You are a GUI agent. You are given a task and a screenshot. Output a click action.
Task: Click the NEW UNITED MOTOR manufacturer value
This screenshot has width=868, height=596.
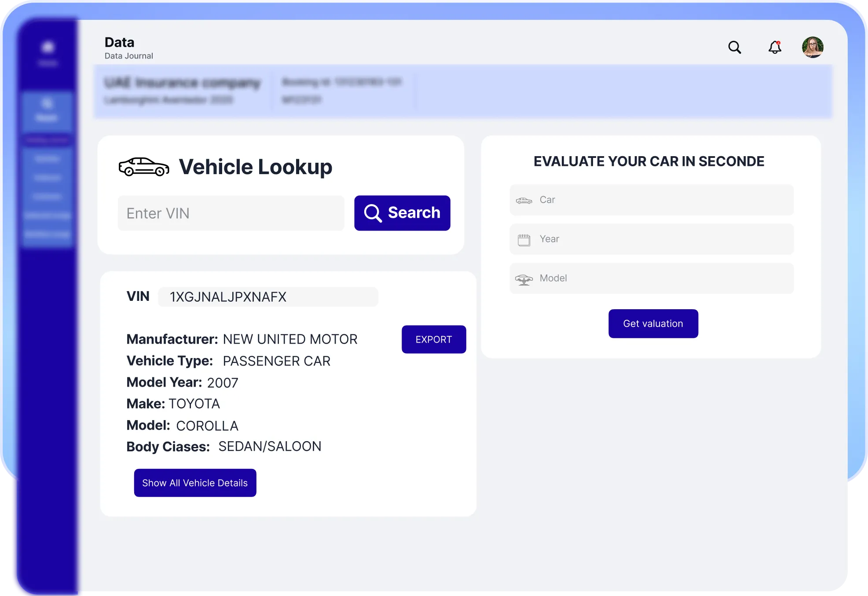pyautogui.click(x=290, y=339)
